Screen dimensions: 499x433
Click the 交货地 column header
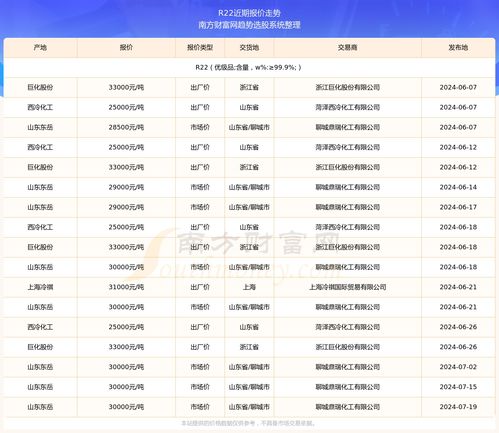pos(249,48)
